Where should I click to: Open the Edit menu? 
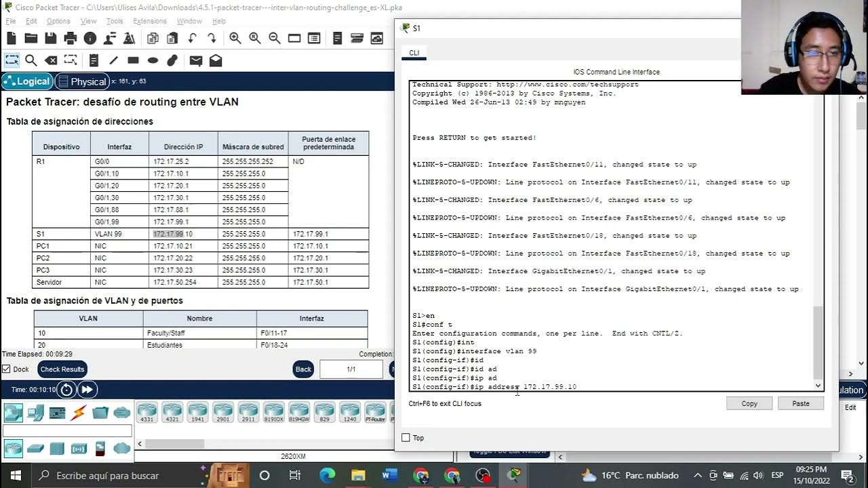point(32,21)
